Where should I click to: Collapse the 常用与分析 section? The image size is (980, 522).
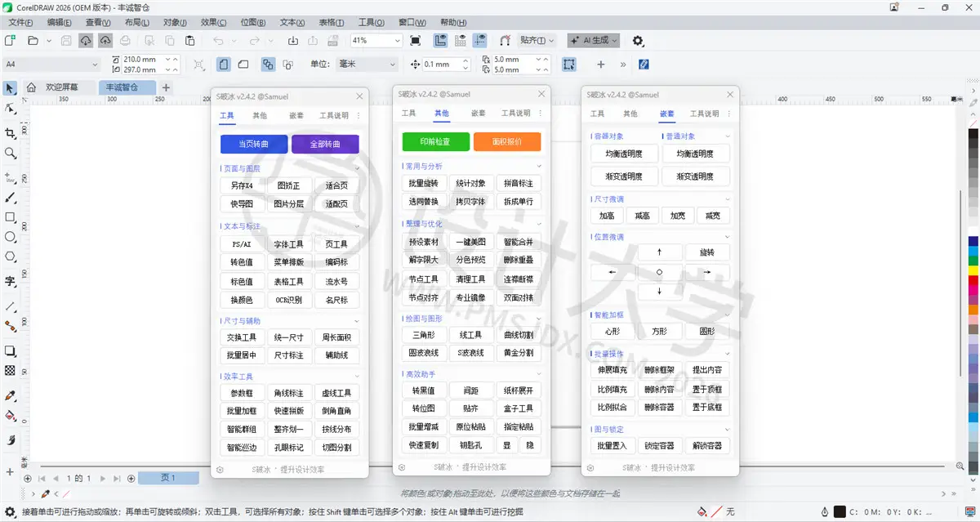coord(539,167)
